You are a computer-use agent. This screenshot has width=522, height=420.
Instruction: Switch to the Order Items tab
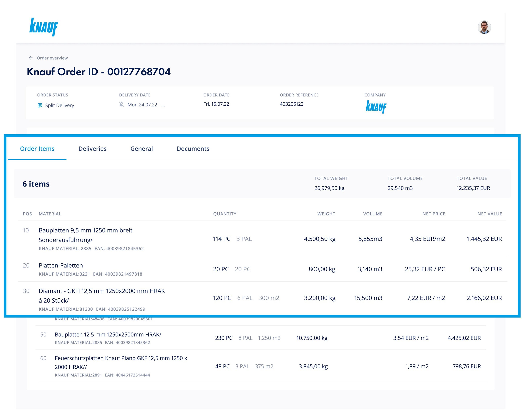point(37,149)
